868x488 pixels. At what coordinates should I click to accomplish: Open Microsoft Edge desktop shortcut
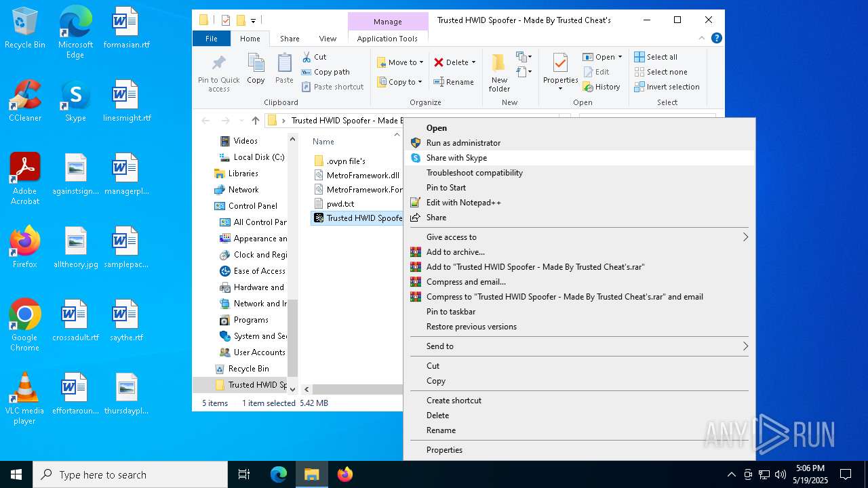click(75, 33)
